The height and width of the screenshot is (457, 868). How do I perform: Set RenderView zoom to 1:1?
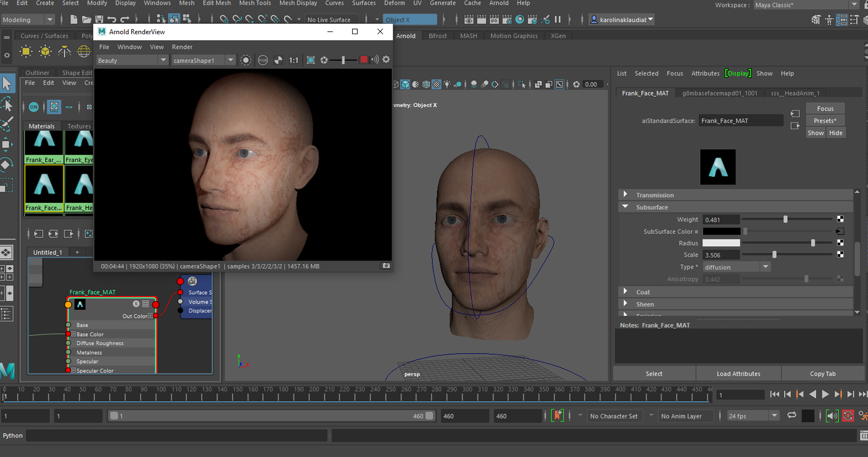(293, 60)
